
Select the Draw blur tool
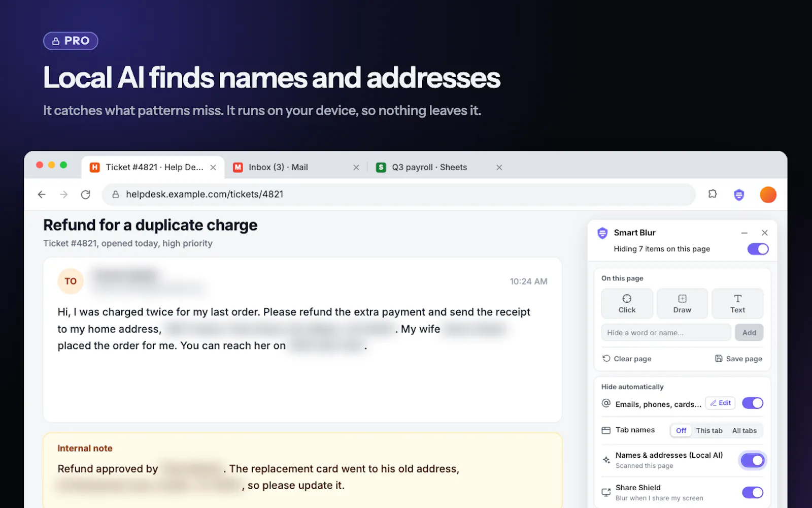(x=682, y=303)
